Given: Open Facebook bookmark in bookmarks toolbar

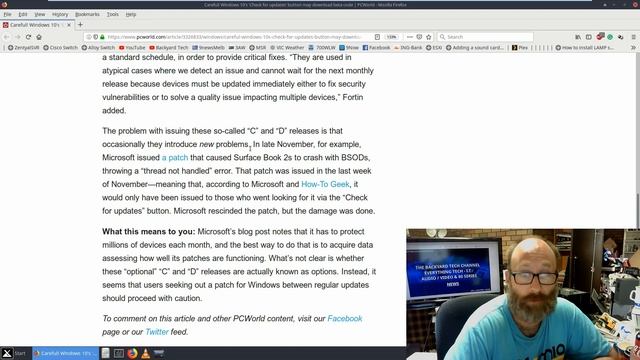Looking at the screenshot, I should click(x=376, y=48).
